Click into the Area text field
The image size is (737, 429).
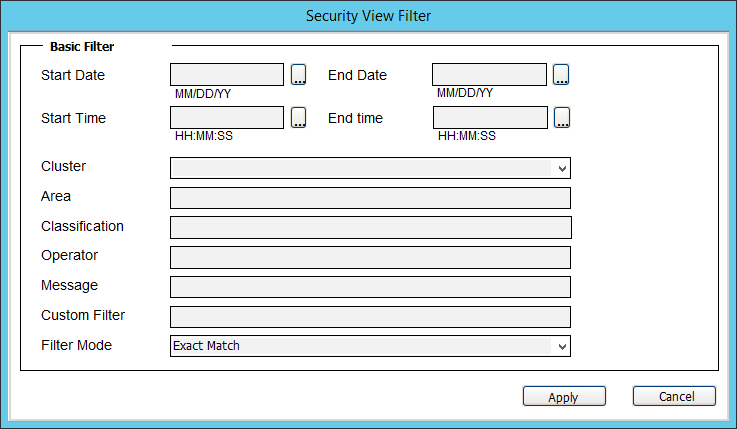point(370,198)
